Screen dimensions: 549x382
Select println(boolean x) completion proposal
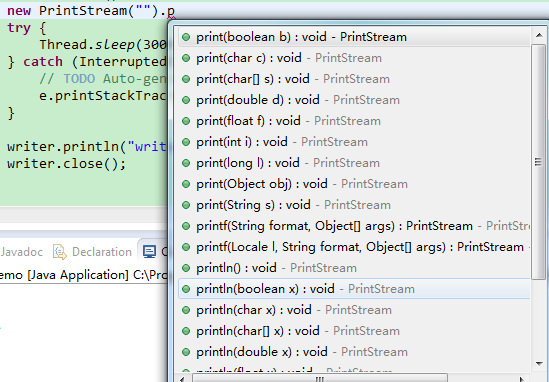pyautogui.click(x=354, y=289)
